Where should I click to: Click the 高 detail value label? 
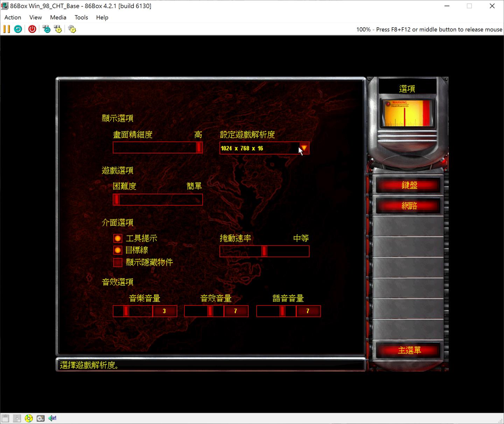[198, 135]
